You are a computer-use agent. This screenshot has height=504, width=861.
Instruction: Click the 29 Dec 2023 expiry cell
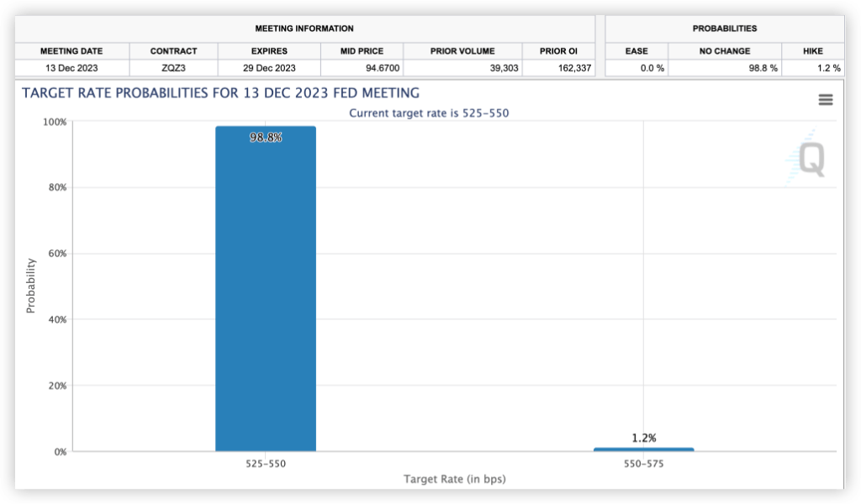269,67
